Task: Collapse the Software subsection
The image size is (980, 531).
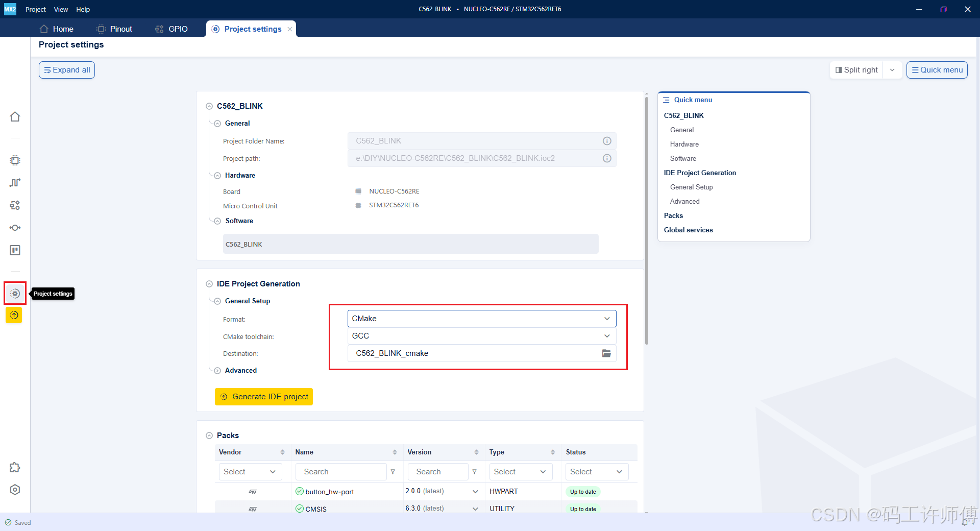Action: (x=217, y=221)
